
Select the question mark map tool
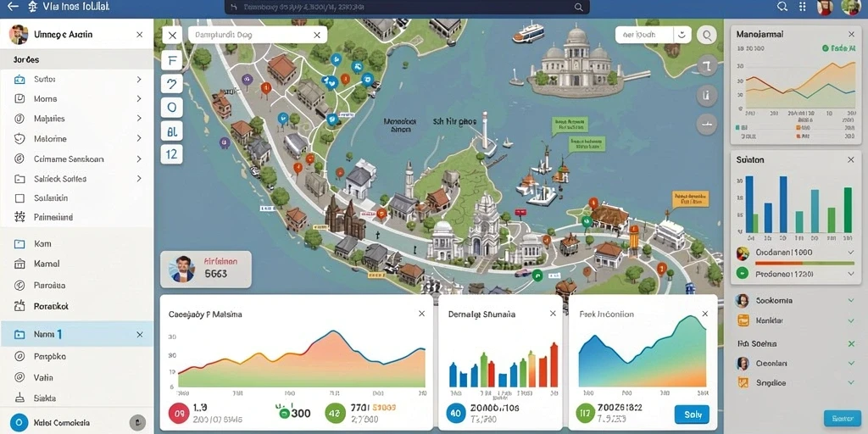(x=171, y=84)
